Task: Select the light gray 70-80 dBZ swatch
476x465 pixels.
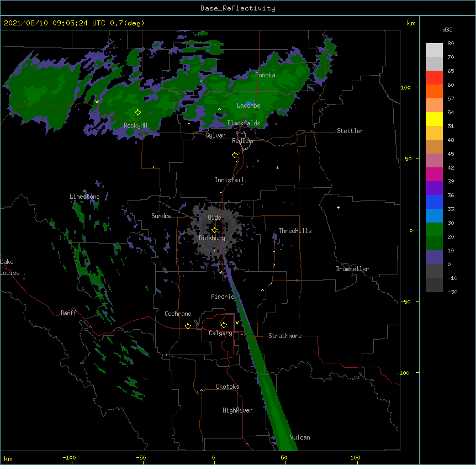Action: pos(434,50)
